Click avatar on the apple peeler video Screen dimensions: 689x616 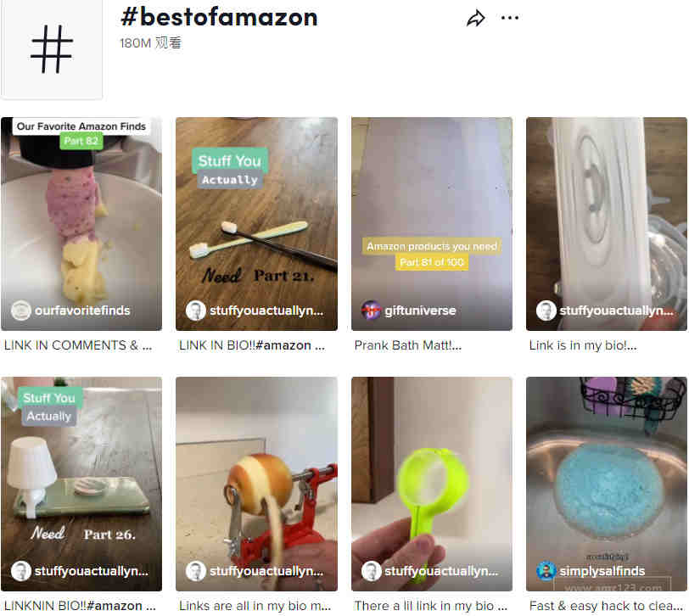[x=195, y=571]
